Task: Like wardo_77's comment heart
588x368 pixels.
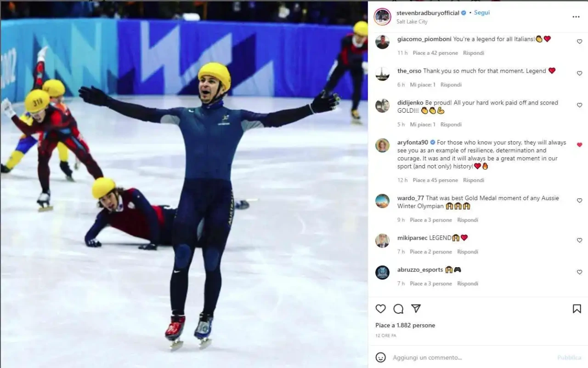Action: point(579,201)
